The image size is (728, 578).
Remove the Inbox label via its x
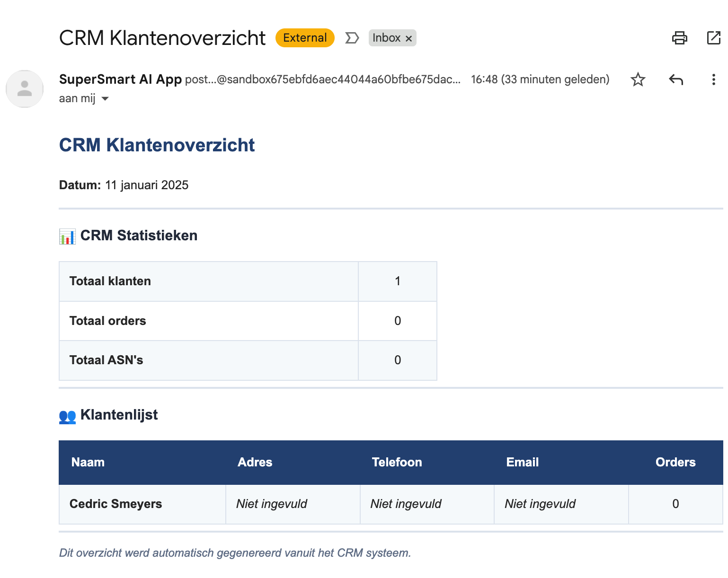[x=408, y=38]
